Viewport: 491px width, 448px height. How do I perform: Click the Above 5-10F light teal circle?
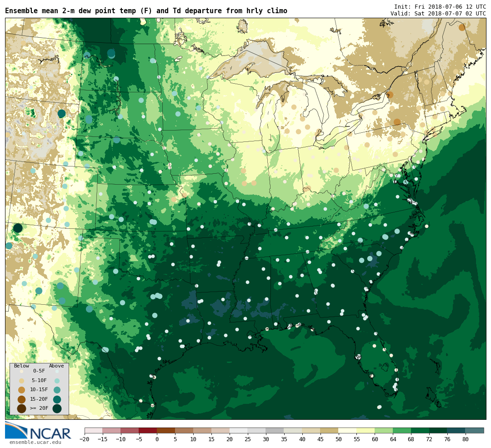pyautogui.click(x=57, y=381)
